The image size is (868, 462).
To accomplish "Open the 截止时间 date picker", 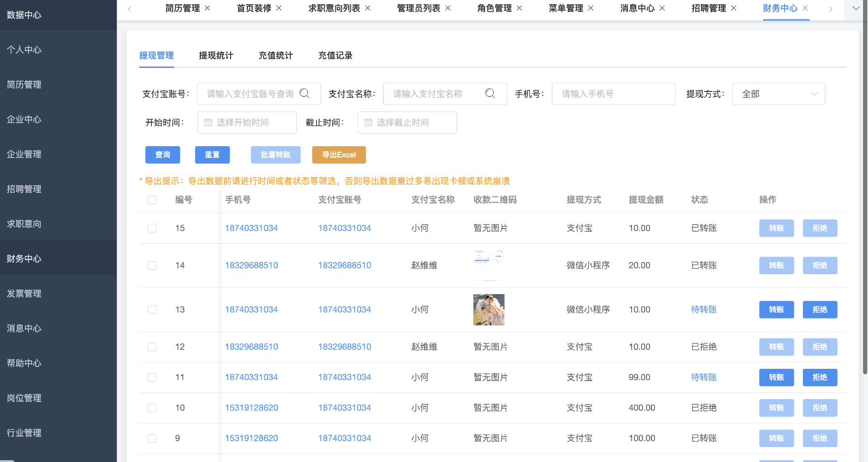I will pyautogui.click(x=407, y=123).
